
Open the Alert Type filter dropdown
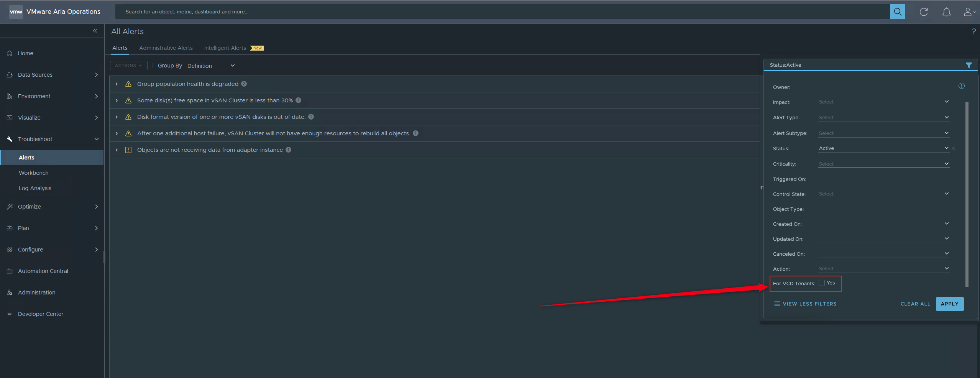coord(883,118)
